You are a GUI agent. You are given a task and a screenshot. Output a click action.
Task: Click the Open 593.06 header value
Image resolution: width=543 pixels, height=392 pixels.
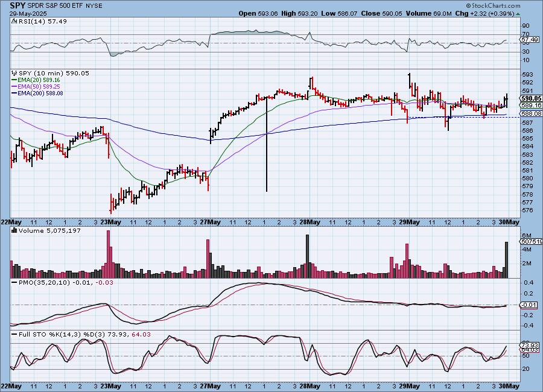(258, 13)
